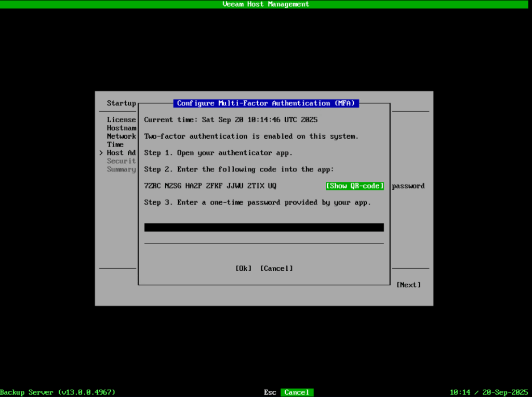The width and height of the screenshot is (532, 397).
Task: Click the green Cancel in bottom bar
Action: 297,392
